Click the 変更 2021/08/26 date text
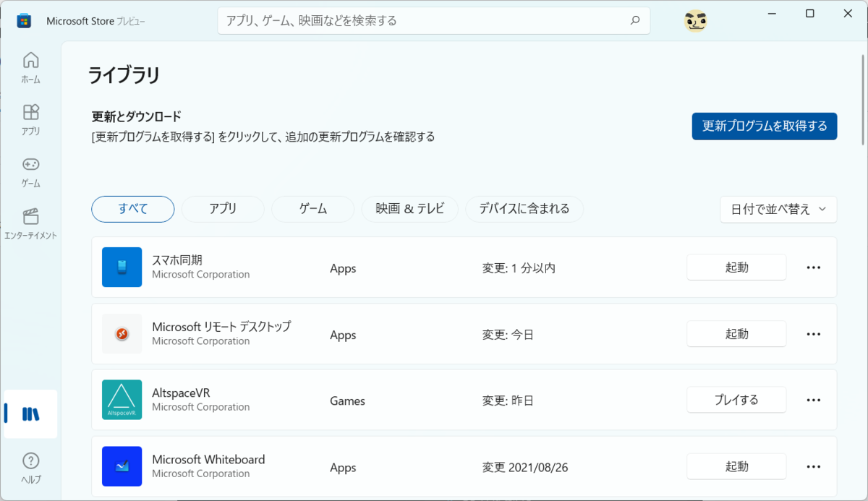 tap(525, 468)
